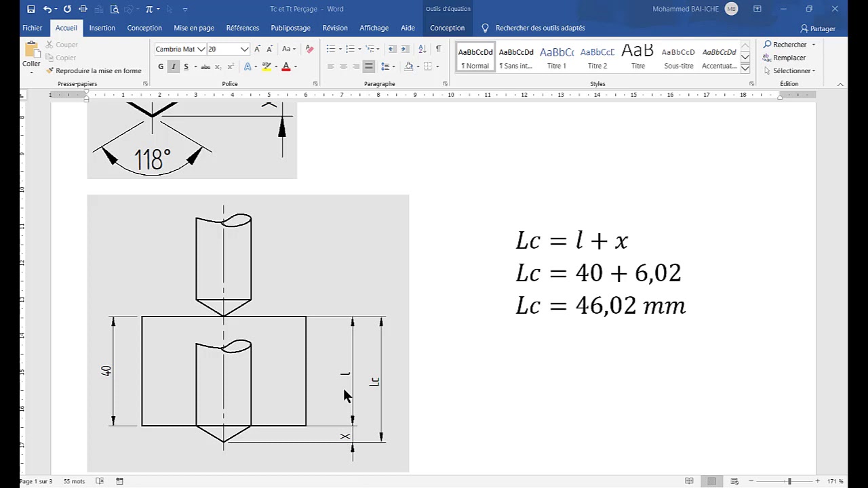Image resolution: width=868 pixels, height=488 pixels.
Task: Open the print preview icon in quick access
Action: coord(114,9)
